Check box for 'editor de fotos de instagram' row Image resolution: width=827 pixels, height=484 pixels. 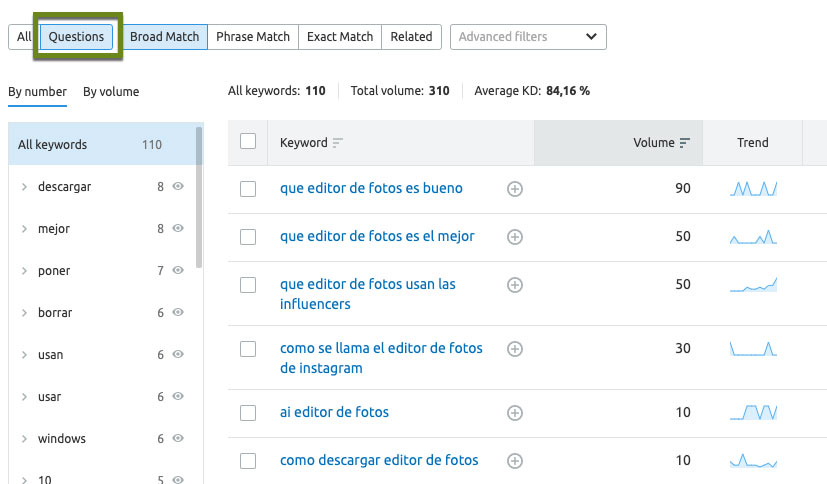point(248,349)
